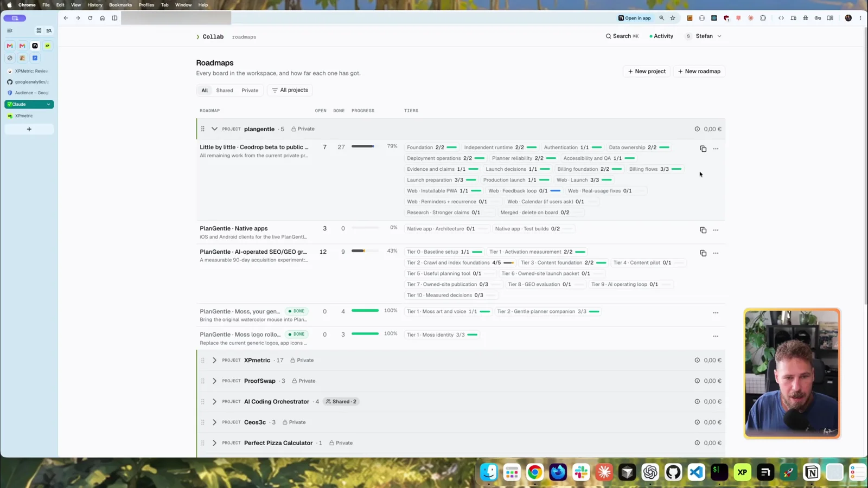Viewport: 868px width, 488px height.
Task: Click the Shared · 2 badge on AI Coding Orchestrator
Action: pyautogui.click(x=341, y=402)
